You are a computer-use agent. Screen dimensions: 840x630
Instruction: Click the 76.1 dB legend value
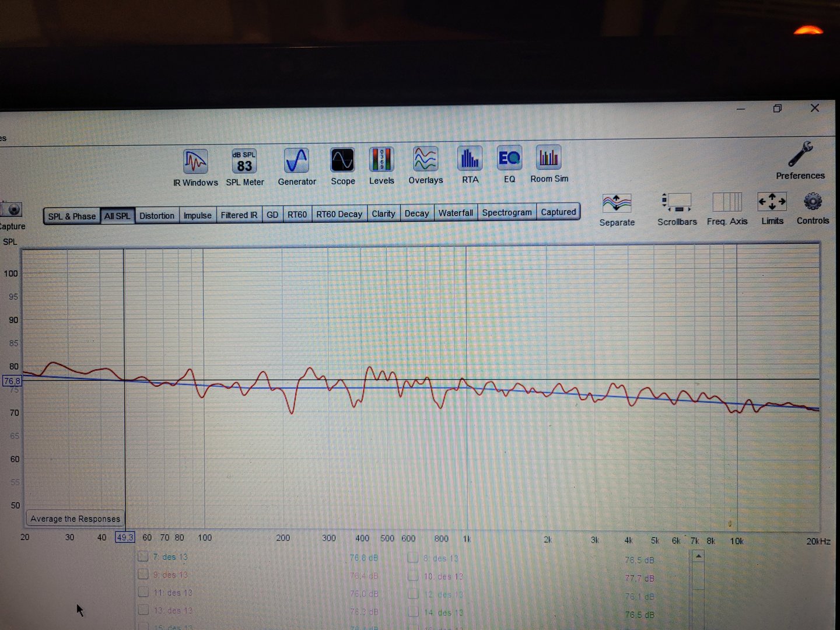click(x=640, y=596)
